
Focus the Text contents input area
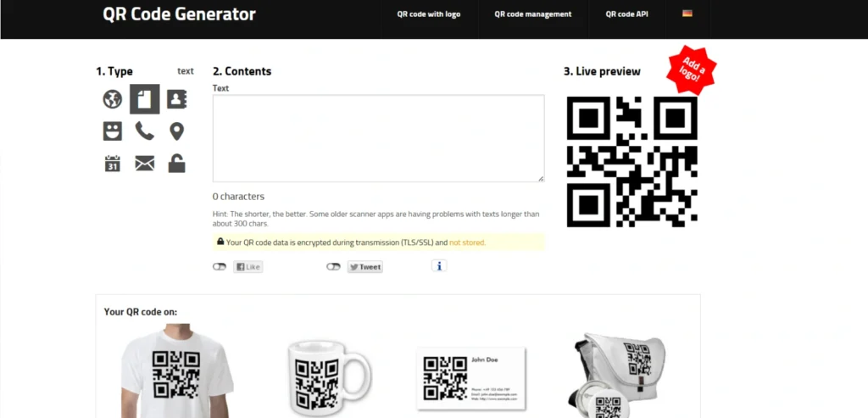[x=379, y=138]
